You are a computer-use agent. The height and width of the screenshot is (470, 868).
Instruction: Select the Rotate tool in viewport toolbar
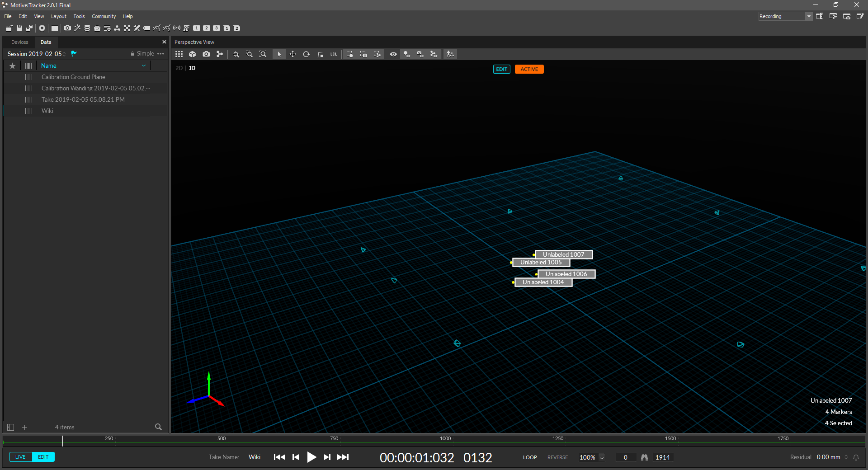click(306, 54)
